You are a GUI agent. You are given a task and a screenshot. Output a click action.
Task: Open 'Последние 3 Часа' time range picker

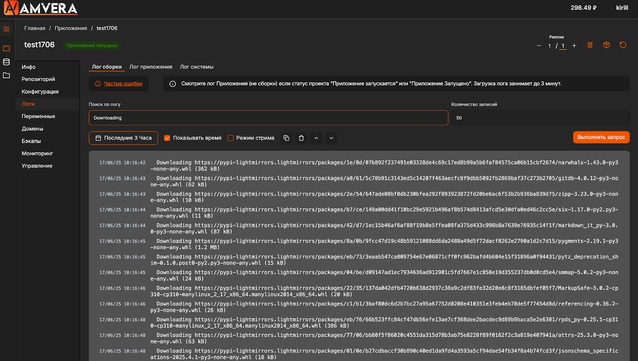click(123, 138)
